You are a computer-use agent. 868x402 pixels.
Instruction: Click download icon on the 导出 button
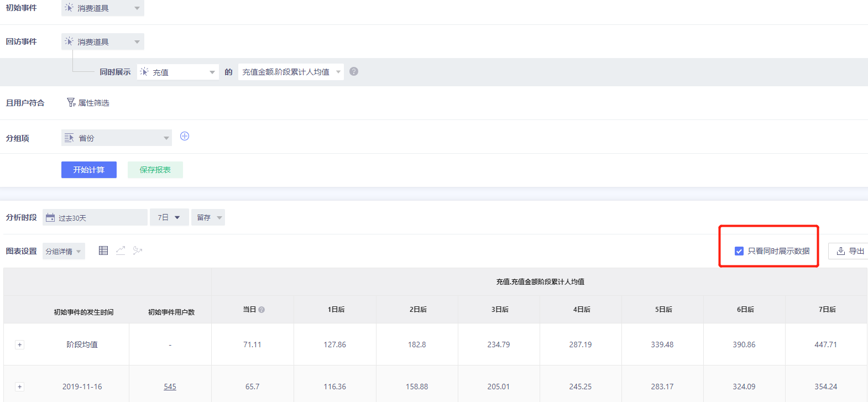tap(840, 251)
